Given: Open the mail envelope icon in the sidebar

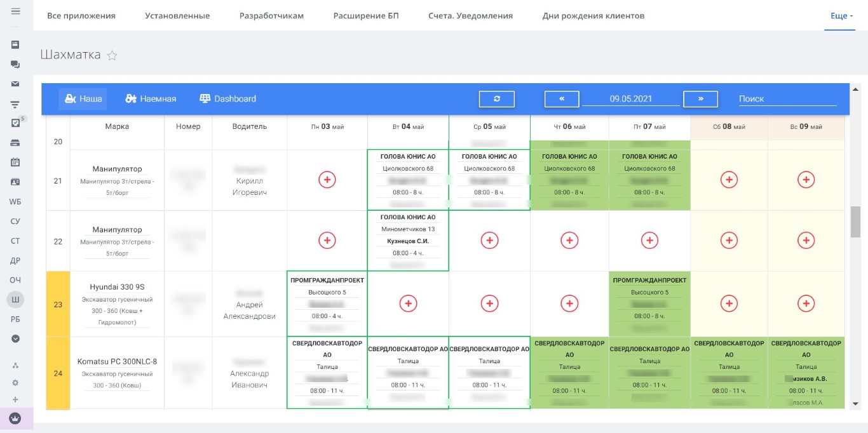Looking at the screenshot, I should point(15,84).
